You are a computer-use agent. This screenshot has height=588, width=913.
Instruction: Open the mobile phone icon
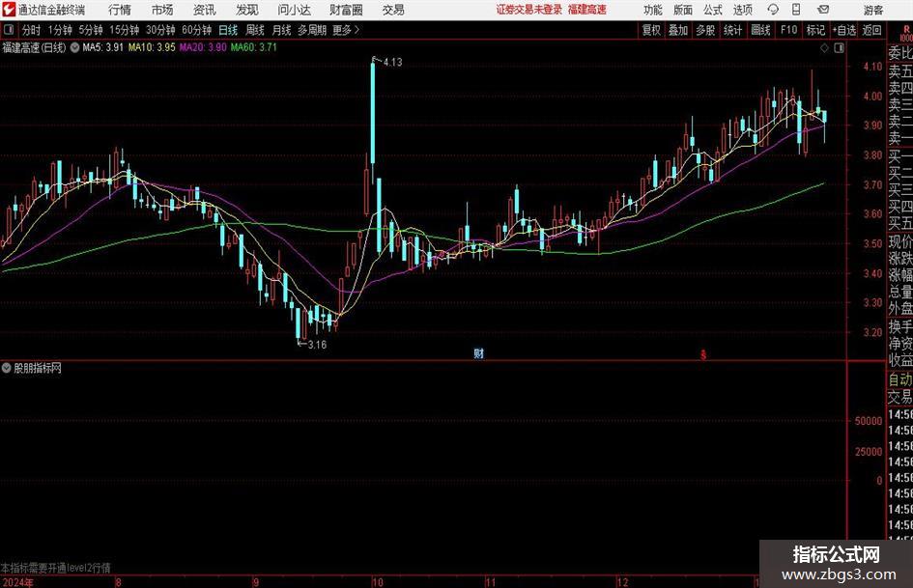pyautogui.click(x=796, y=10)
